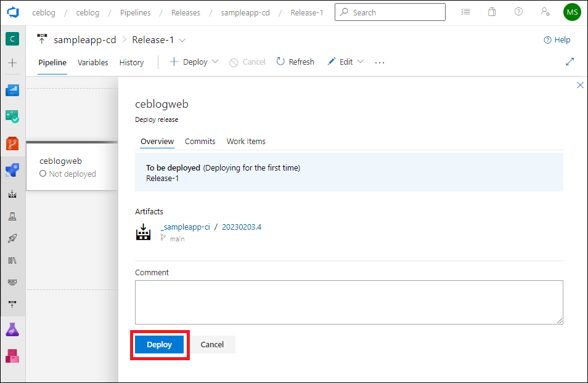The height and width of the screenshot is (383, 588).
Task: Click the build artifact factory icon
Action: pyautogui.click(x=143, y=232)
